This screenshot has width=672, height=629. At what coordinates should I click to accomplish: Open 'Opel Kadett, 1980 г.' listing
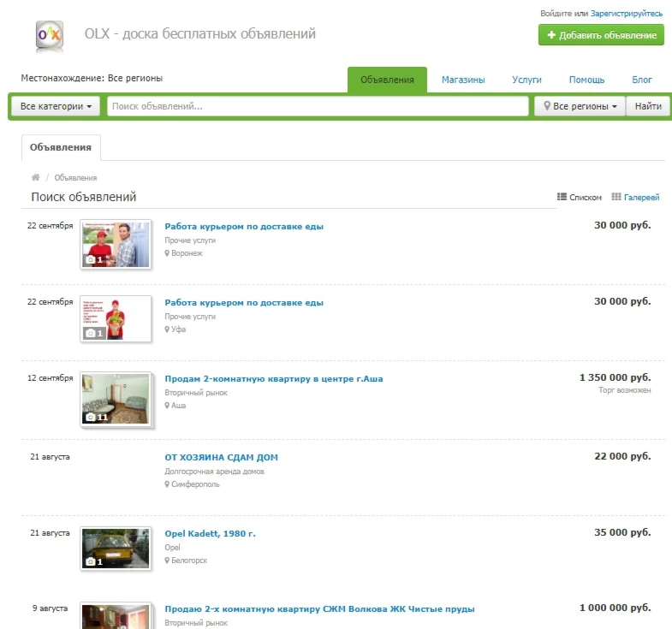point(210,533)
